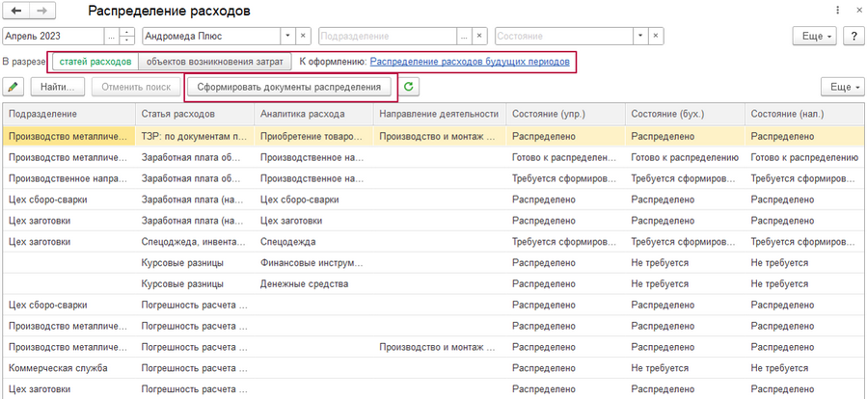Sort by Состояние (бух.) column header

coord(685,114)
